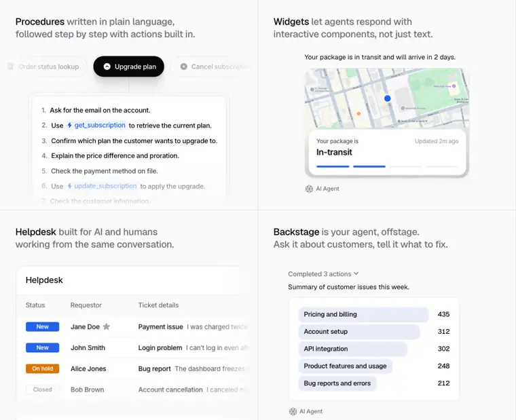Click the Account setup bar
The height and width of the screenshot is (420, 516).
359,332
